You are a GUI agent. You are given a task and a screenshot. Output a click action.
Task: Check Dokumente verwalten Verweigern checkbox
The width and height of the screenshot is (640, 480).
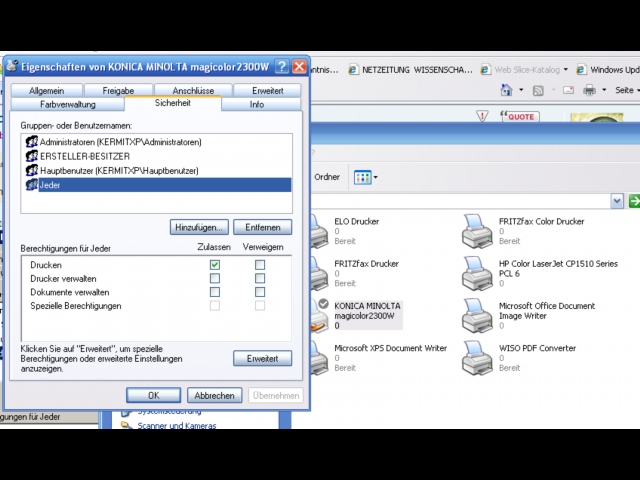(x=260, y=292)
